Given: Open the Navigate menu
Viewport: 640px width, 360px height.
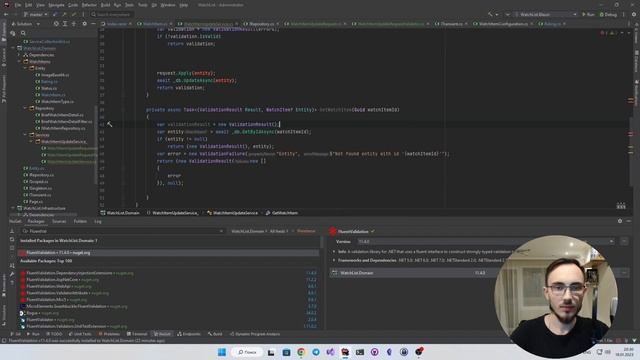Looking at the screenshot, I should point(56,5).
